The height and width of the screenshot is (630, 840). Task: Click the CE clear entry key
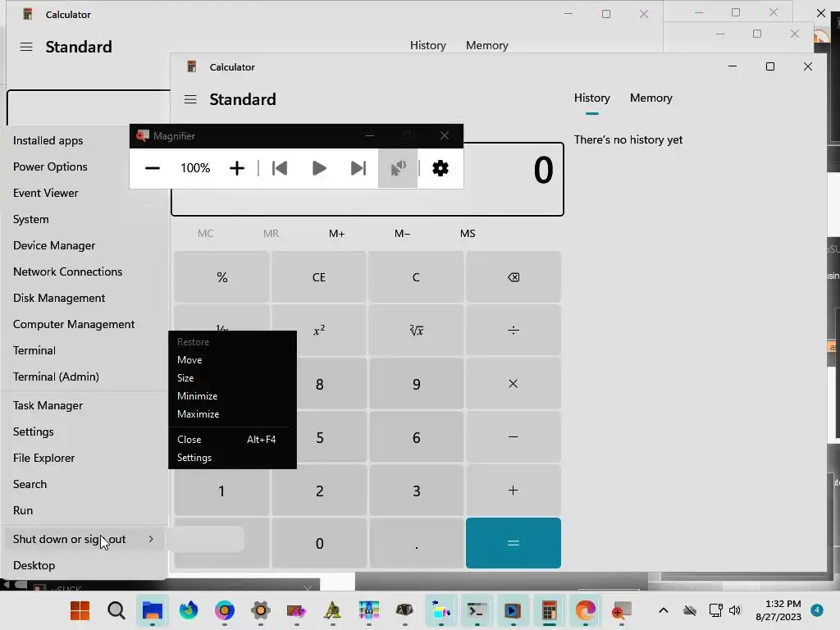click(319, 277)
